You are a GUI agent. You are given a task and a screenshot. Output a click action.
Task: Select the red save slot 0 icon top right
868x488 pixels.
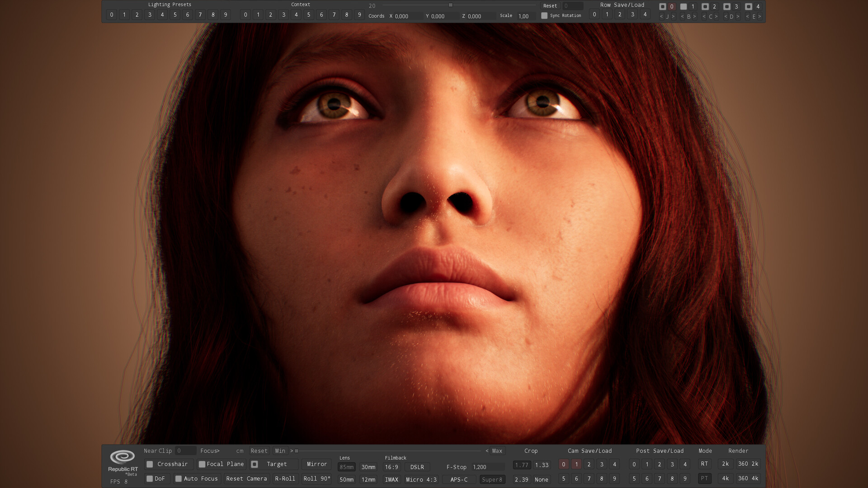[x=671, y=7]
